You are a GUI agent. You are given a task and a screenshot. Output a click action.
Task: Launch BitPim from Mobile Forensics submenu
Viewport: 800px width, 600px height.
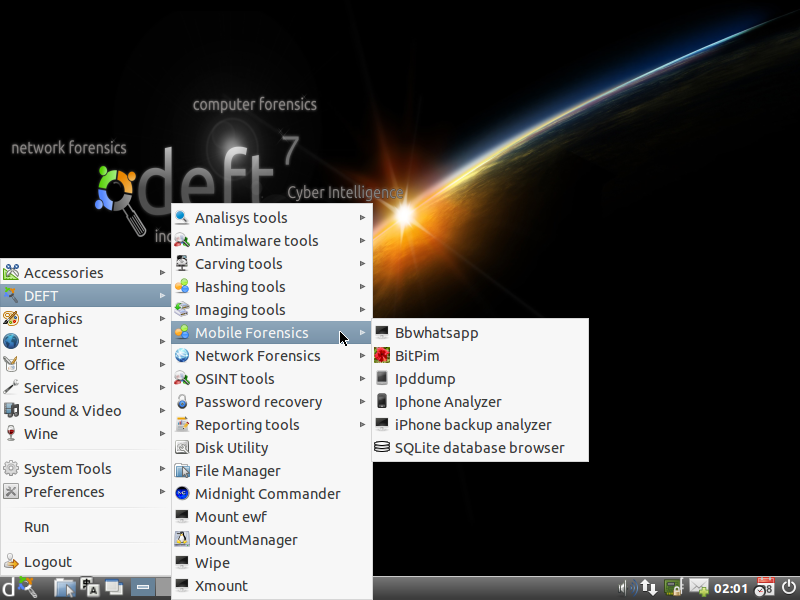click(x=416, y=356)
